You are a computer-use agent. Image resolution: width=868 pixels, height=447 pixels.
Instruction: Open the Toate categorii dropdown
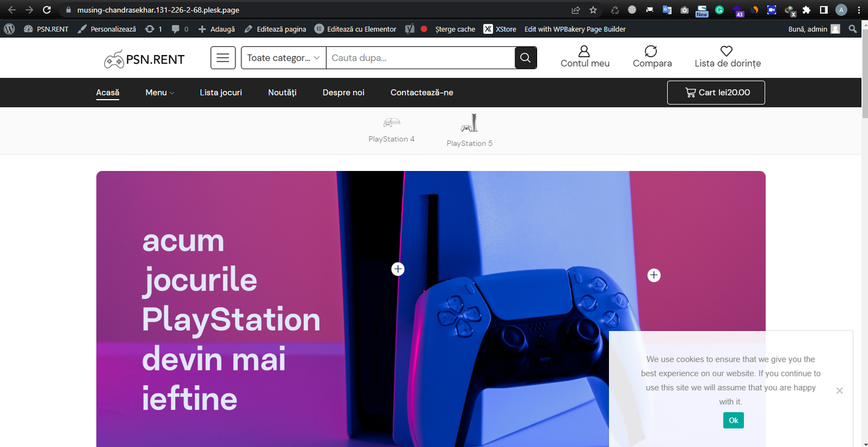point(283,58)
